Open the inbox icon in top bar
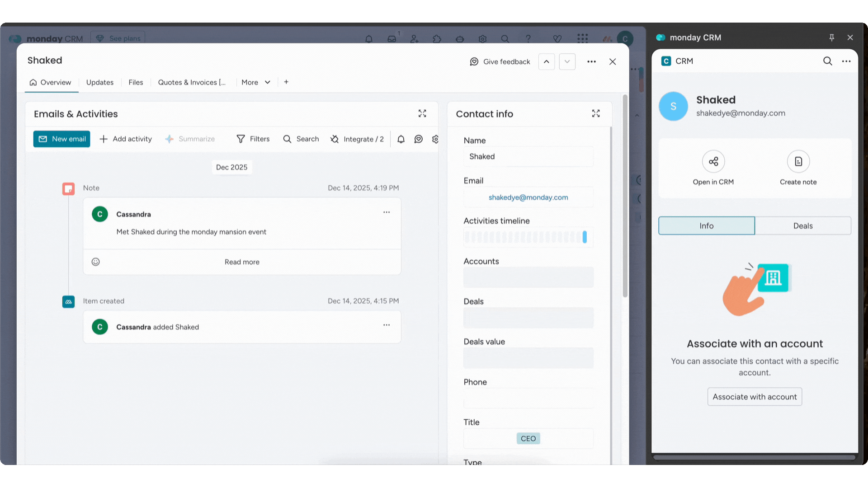This screenshot has width=868, height=488. tap(392, 39)
